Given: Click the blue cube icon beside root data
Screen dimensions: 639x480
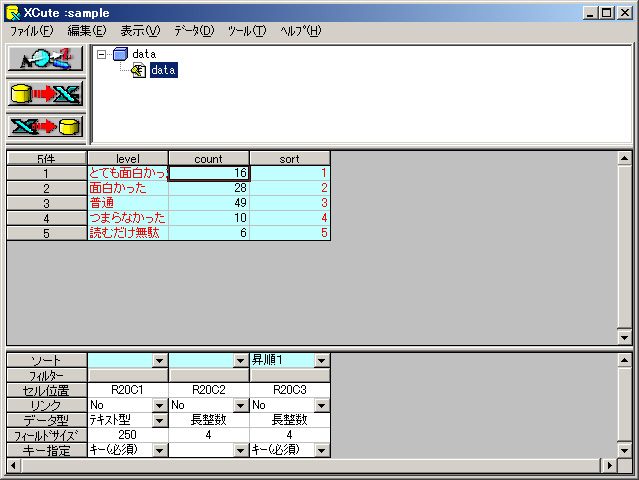Looking at the screenshot, I should coord(120,54).
